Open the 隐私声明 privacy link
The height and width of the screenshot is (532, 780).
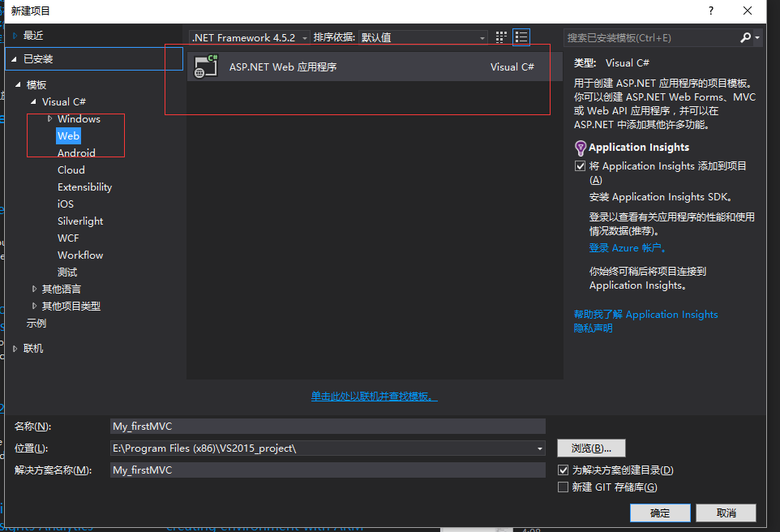pos(593,328)
